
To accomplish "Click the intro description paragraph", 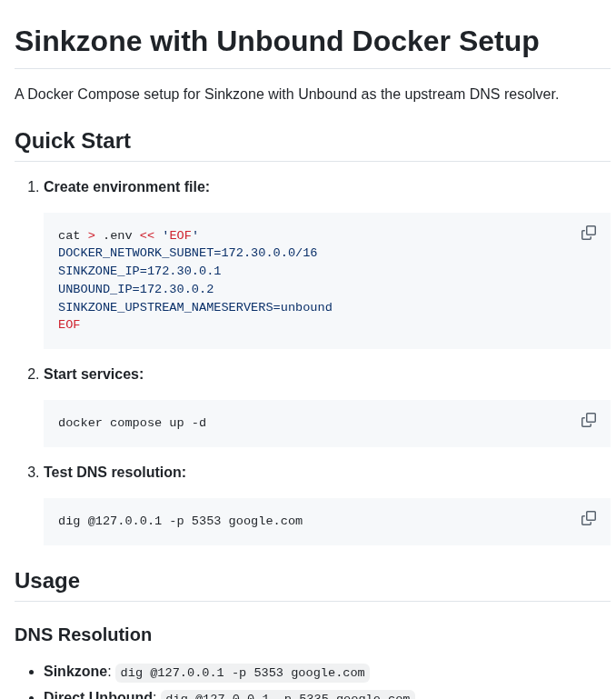I will 286,95.
